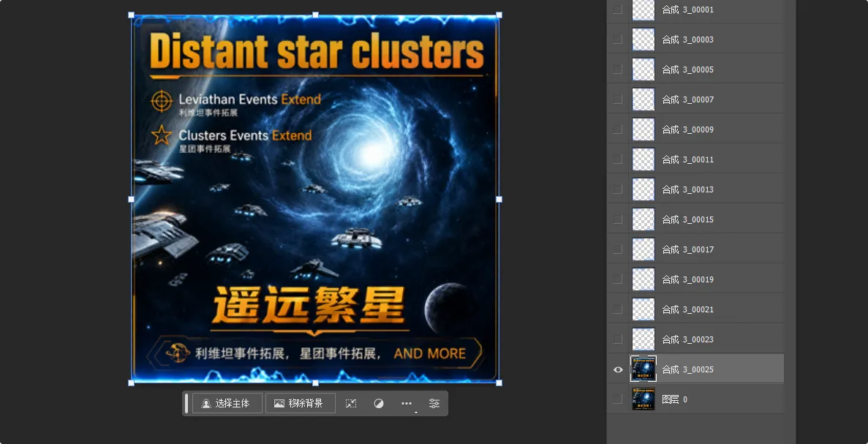Select the 图层 0 layer row
868x444 pixels.
point(695,399)
